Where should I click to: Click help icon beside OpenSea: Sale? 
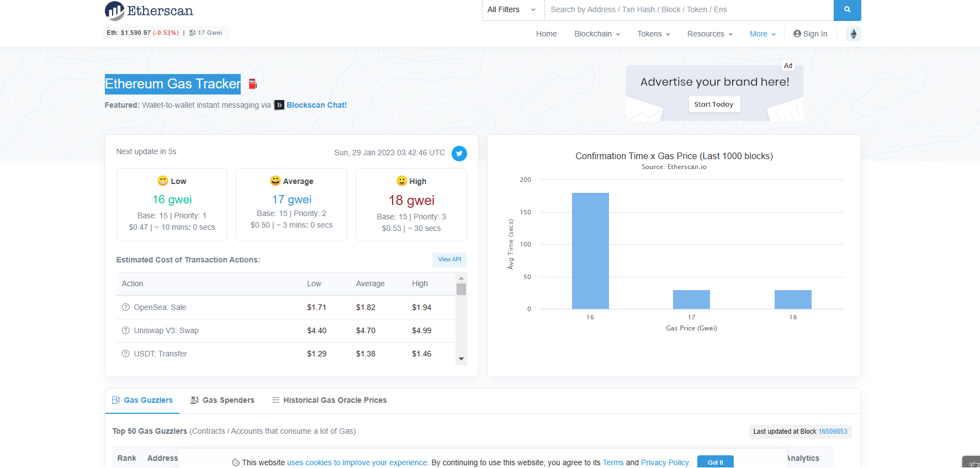point(125,307)
